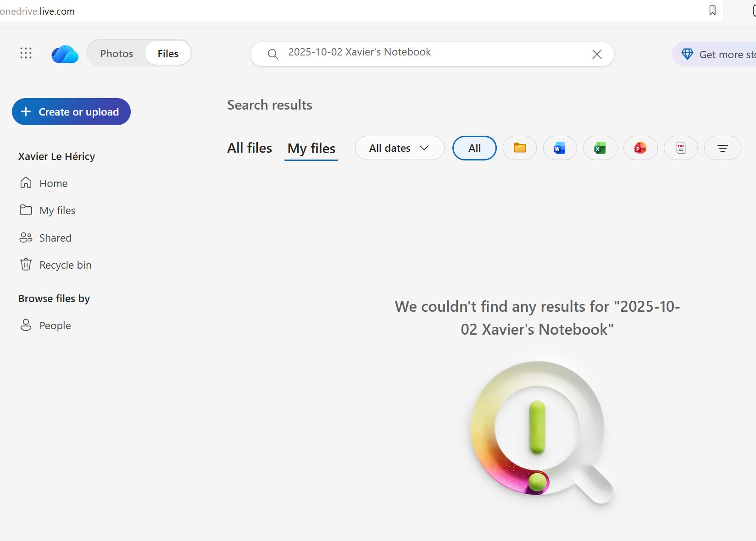The image size is (756, 541).
Task: Click the OneDrive cloud logo
Action: pyautogui.click(x=65, y=54)
